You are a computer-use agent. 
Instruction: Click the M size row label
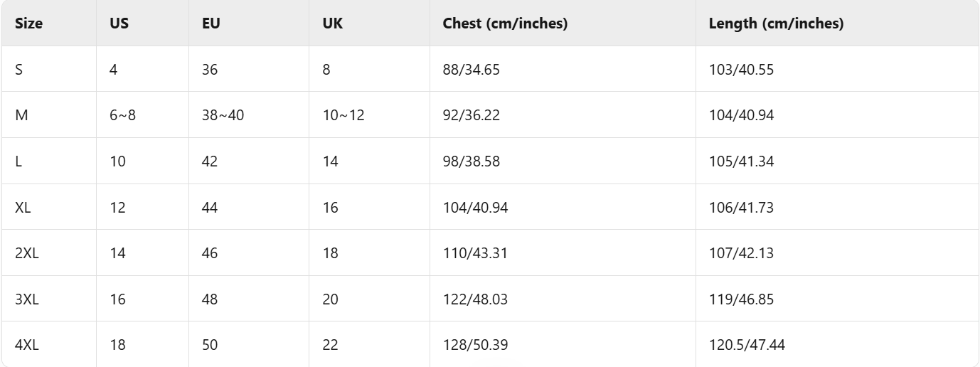[x=21, y=115]
